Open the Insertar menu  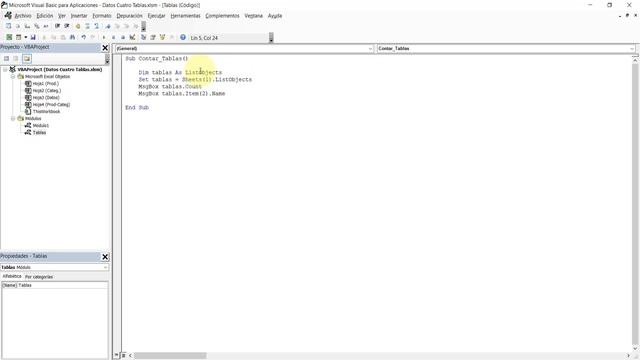(x=79, y=16)
